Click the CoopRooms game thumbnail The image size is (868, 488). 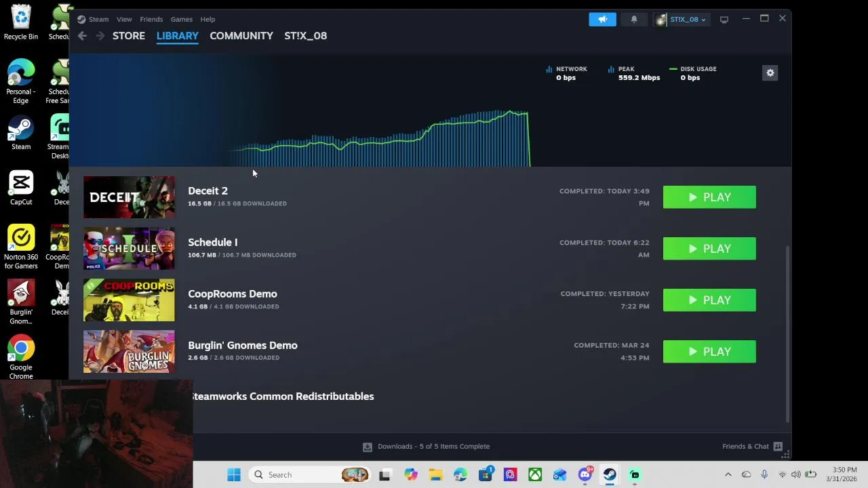pos(129,300)
